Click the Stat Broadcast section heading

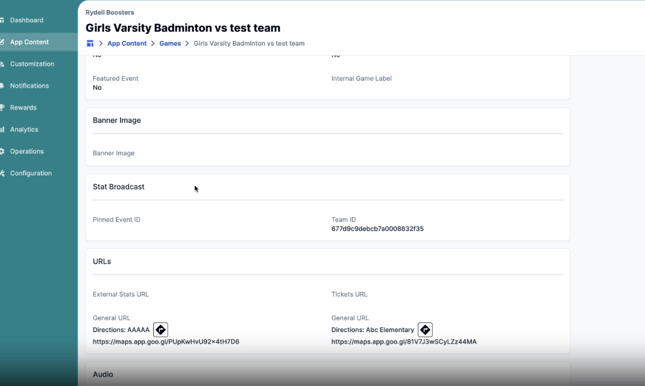tap(118, 187)
